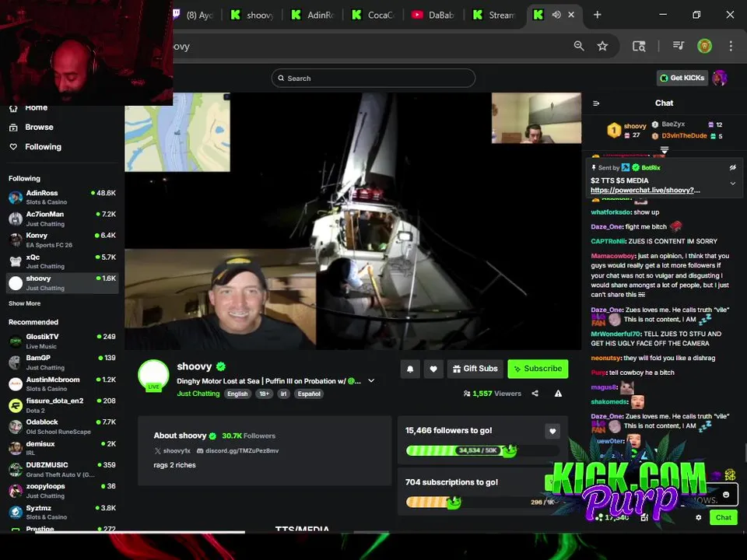The width and height of the screenshot is (747, 560).
Task: Toggle follow heart button for shoovy
Action: click(x=433, y=369)
